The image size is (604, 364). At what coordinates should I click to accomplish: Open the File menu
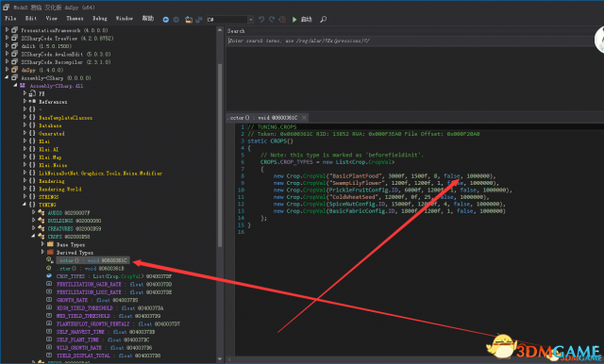click(10, 19)
